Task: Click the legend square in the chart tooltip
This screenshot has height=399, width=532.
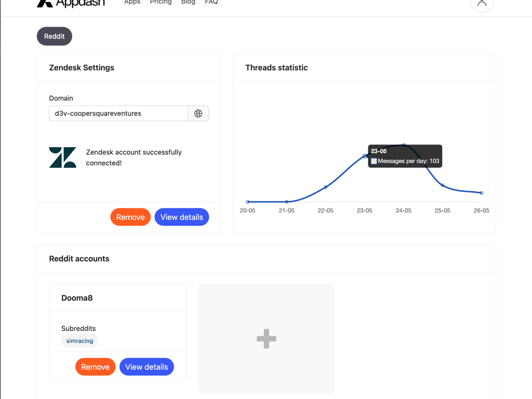Action: [x=374, y=161]
